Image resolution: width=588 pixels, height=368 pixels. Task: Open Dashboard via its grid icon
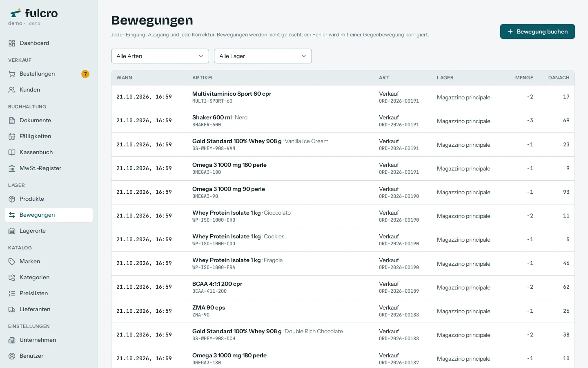[x=12, y=43]
